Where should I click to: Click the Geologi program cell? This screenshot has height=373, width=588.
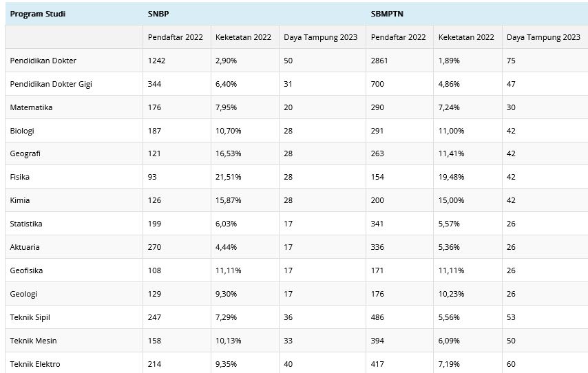pos(74,294)
